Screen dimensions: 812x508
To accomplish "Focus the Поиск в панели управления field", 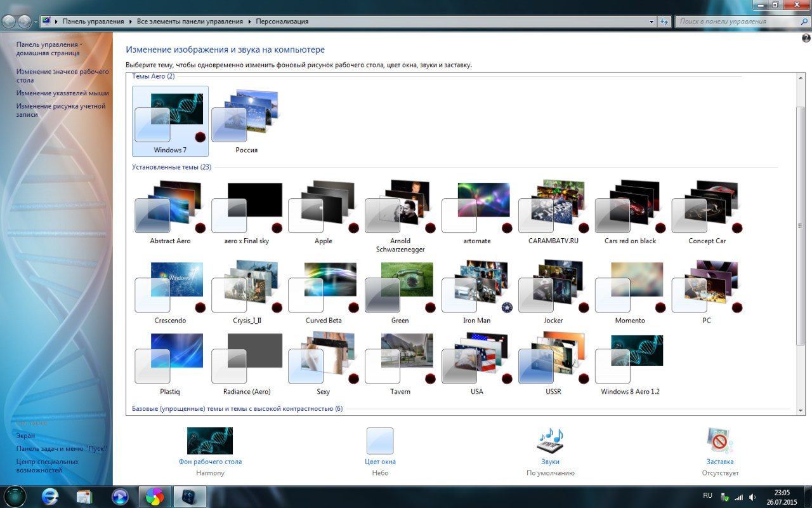I will [x=742, y=22].
